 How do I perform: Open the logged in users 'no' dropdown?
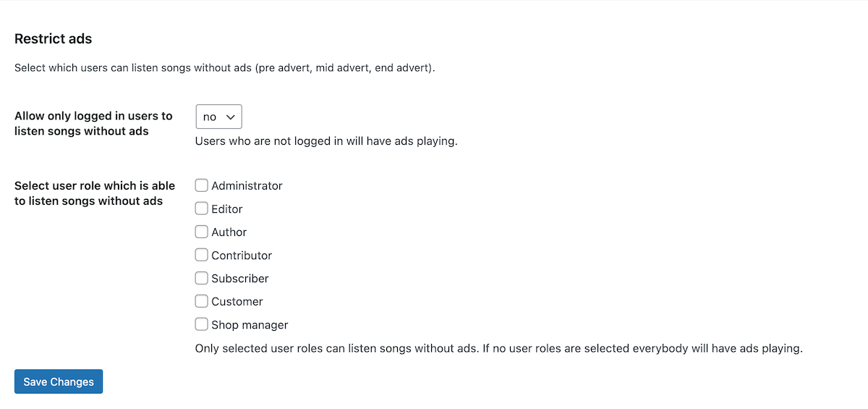click(218, 117)
